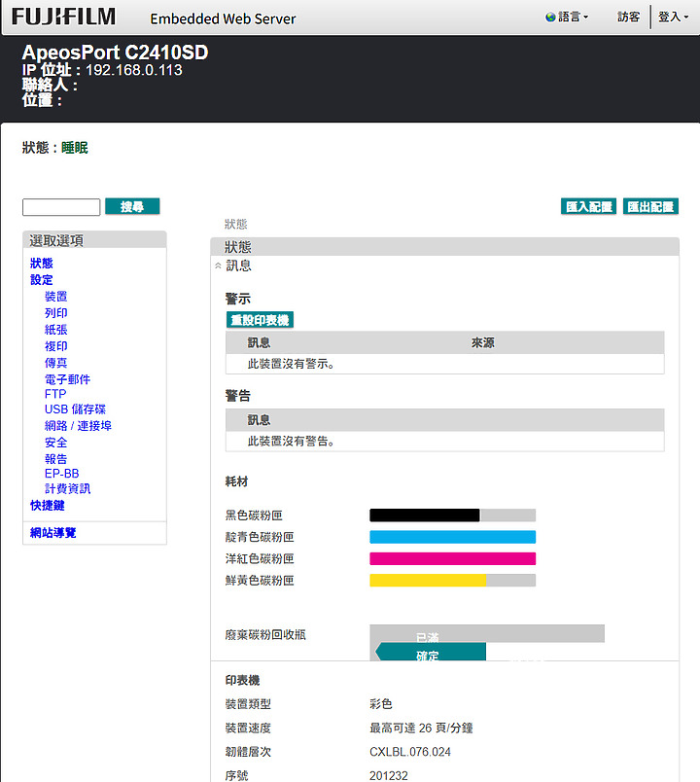Screen dimensions: 700x782
Task: Click the 訪客 guest label
Action: pos(628,17)
